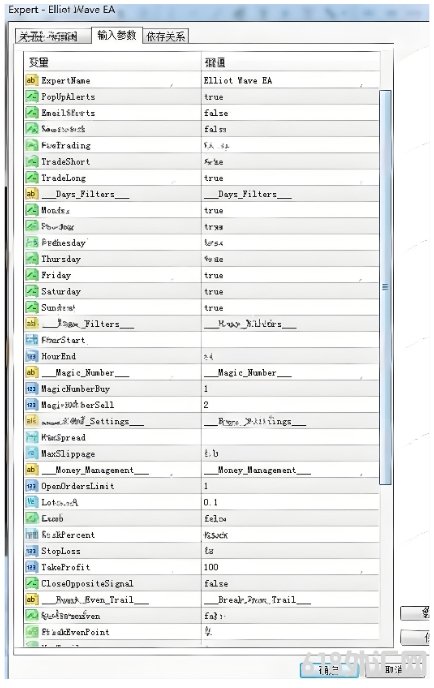Viewport: 434px width, 688px height.
Task: Select the integer icon beside MagicNumberBuy
Action: [32, 389]
